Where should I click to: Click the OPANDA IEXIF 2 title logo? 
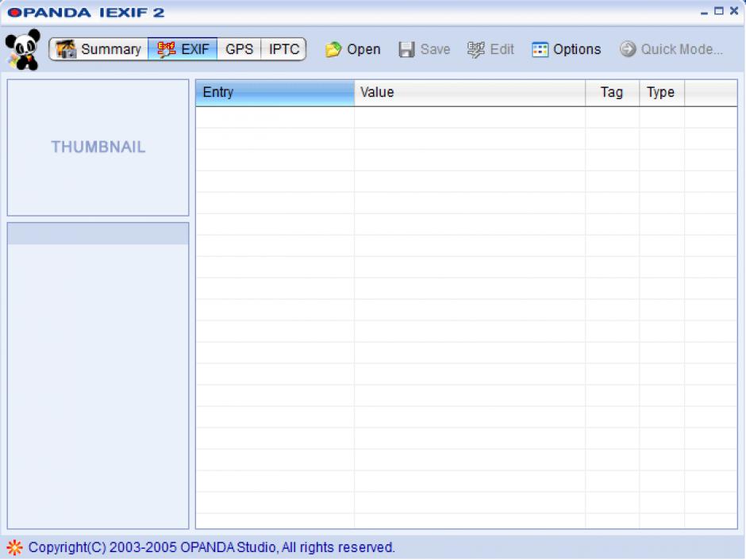coord(87,13)
